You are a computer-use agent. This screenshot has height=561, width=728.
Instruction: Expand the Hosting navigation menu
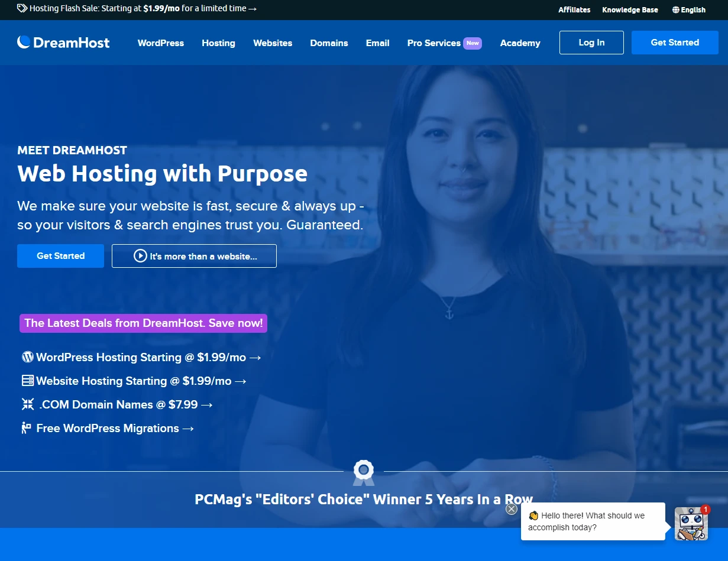click(218, 43)
